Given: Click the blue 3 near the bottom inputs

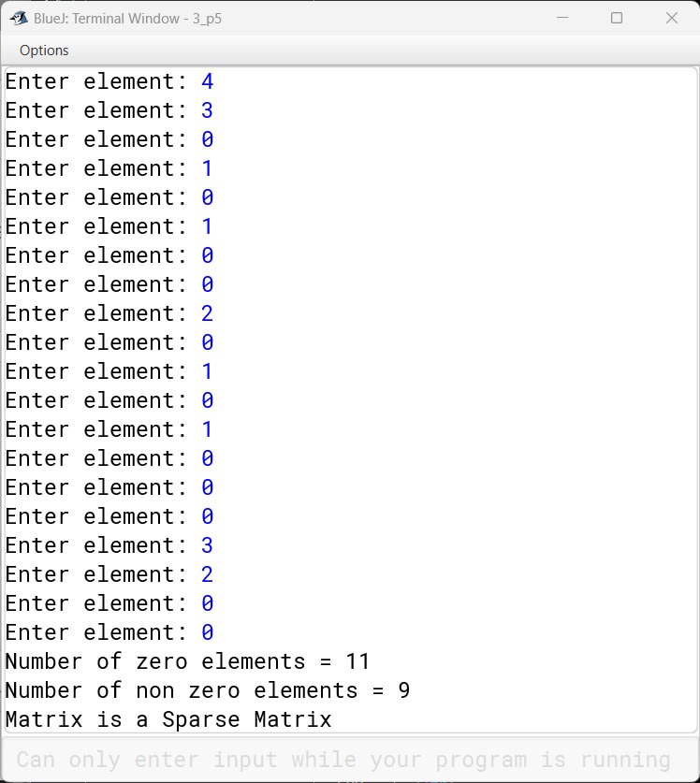Looking at the screenshot, I should click(207, 545).
